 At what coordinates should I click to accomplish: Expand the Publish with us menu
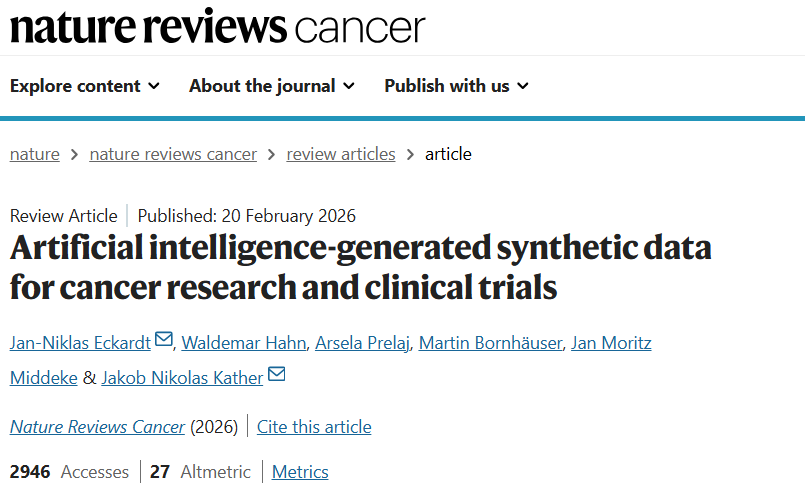457,86
